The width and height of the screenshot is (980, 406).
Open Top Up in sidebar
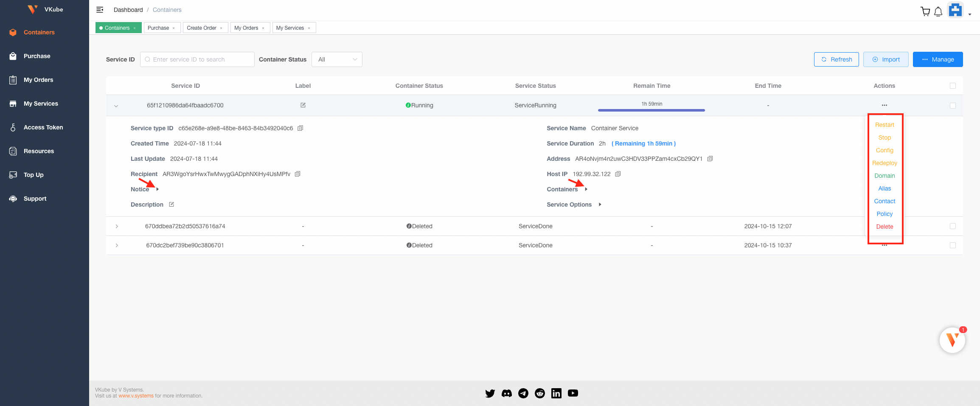click(34, 175)
